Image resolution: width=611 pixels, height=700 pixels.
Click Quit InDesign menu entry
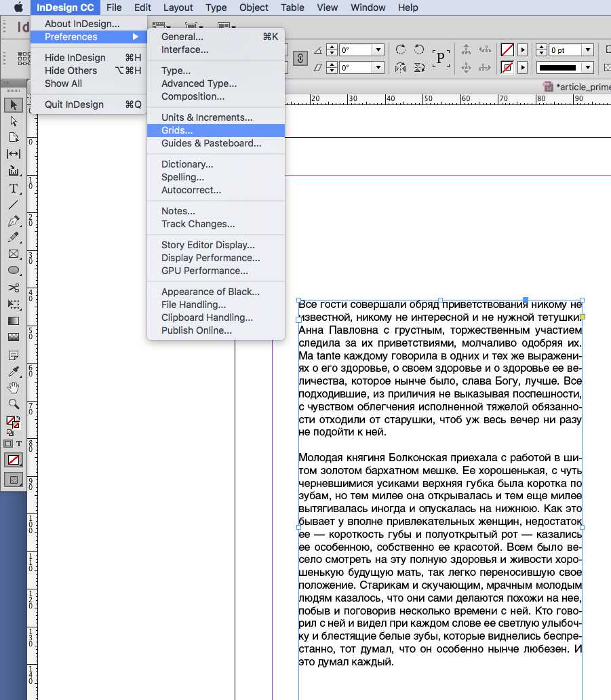point(74,104)
